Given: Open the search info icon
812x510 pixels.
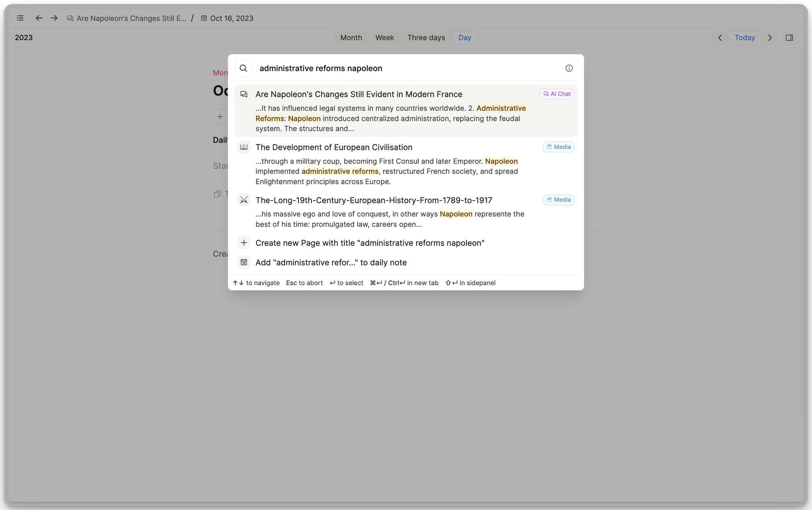Looking at the screenshot, I should click(x=569, y=68).
